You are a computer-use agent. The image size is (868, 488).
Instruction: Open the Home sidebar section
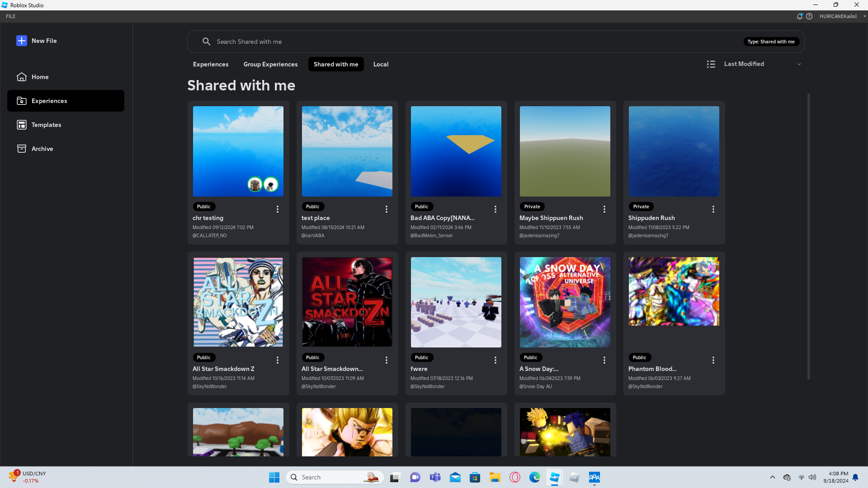[x=40, y=77]
